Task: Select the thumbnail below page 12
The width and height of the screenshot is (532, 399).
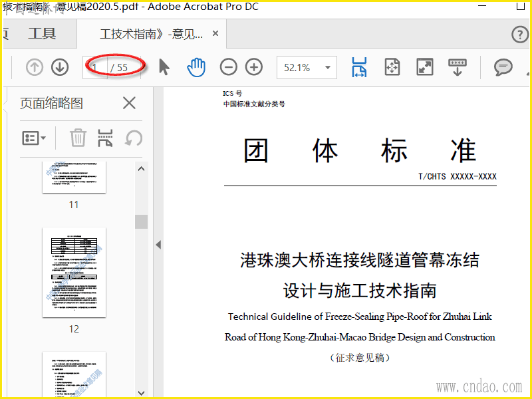Action: click(x=74, y=374)
